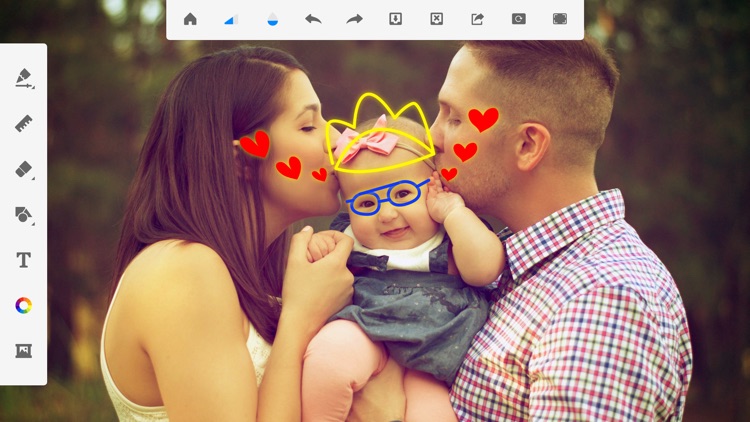Open the color wheel picker
This screenshot has width=750, height=422.
tap(23, 305)
